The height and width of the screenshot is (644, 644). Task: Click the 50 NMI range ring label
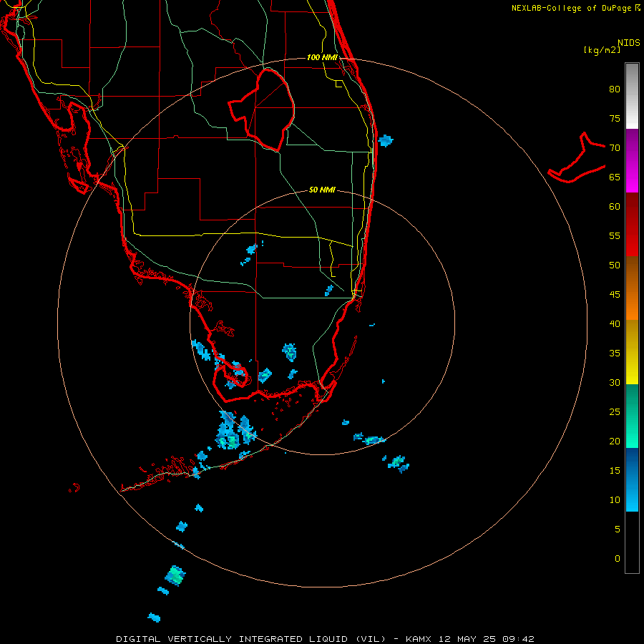pos(322,190)
